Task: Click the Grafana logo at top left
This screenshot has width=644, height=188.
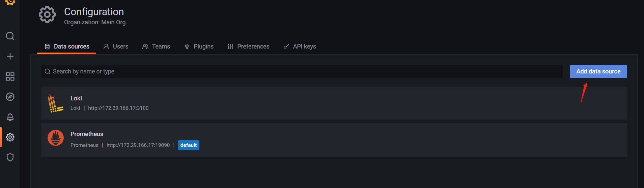Action: (x=10, y=2)
